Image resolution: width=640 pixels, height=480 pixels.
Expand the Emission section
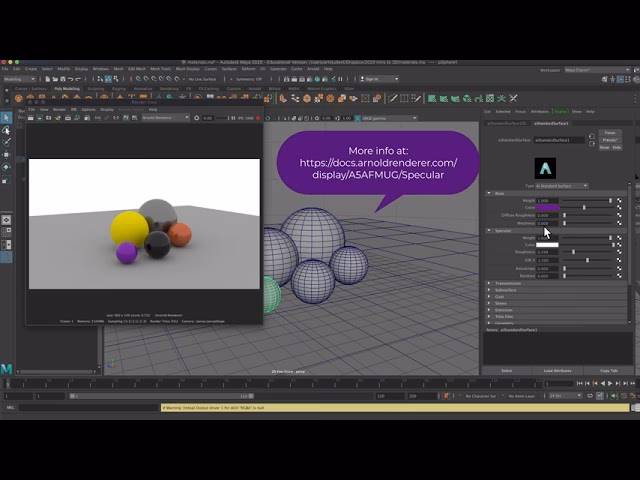[x=489, y=310]
